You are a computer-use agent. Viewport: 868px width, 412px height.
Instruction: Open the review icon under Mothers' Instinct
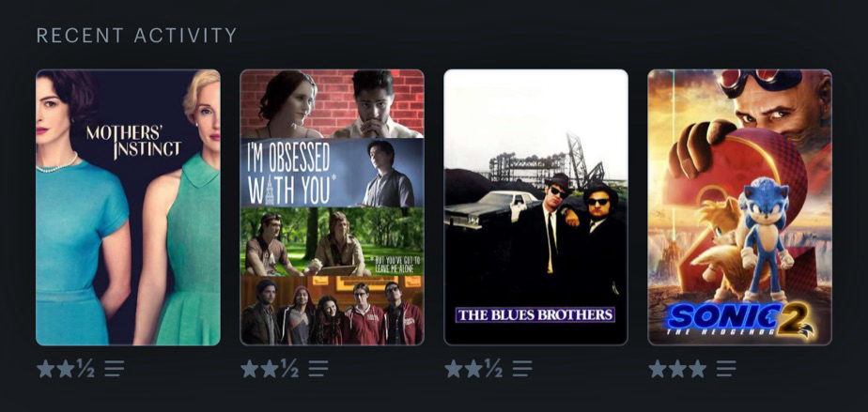pos(114,368)
